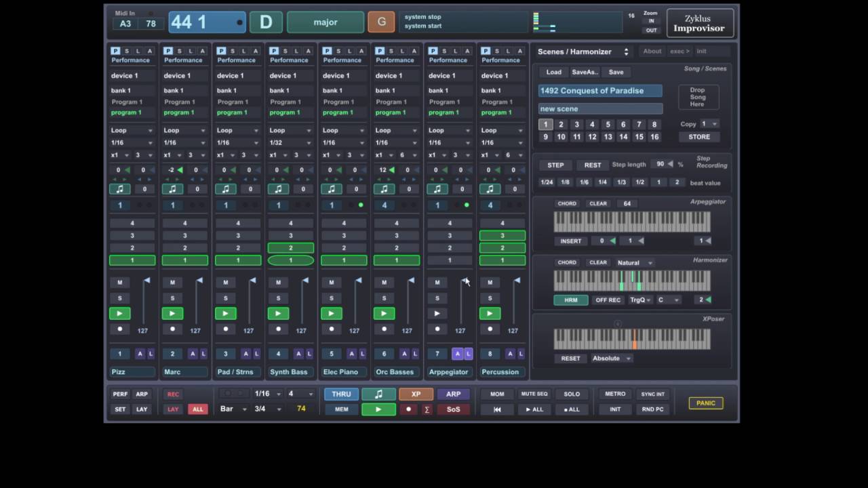The image size is (868, 488).
Task: Click the 1492 Conquest of Paradise song name field
Action: 601,91
